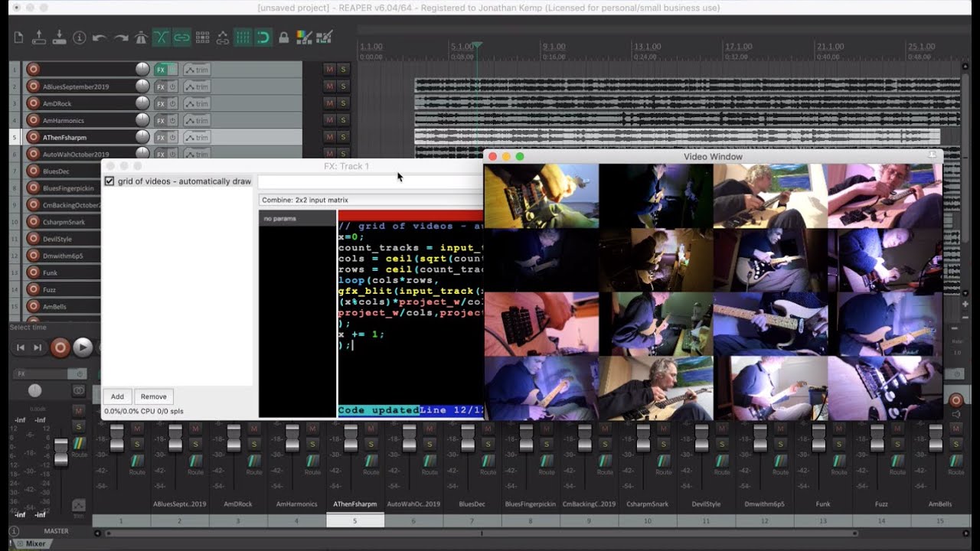The height and width of the screenshot is (551, 980).
Task: Arm record on DevilStyle track
Action: (x=33, y=239)
